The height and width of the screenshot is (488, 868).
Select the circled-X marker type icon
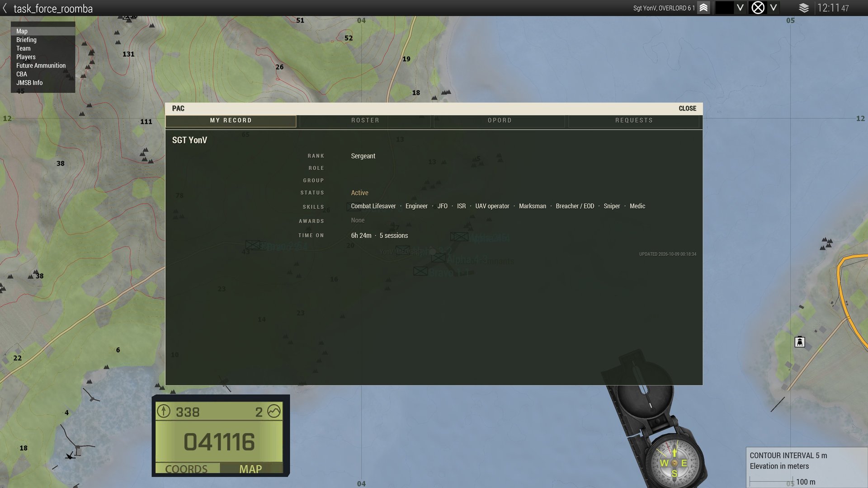click(x=758, y=8)
